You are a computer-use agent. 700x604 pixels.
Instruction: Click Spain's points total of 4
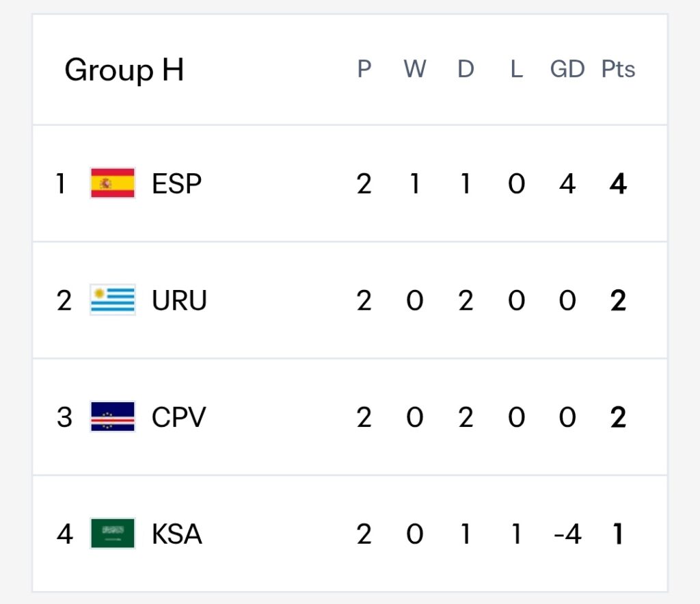[x=618, y=183]
